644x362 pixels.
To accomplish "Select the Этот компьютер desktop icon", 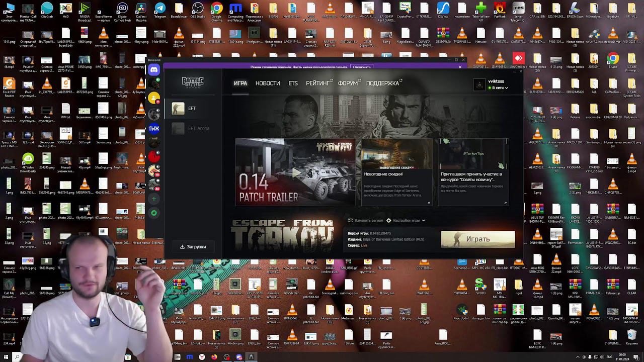I will [9, 12].
